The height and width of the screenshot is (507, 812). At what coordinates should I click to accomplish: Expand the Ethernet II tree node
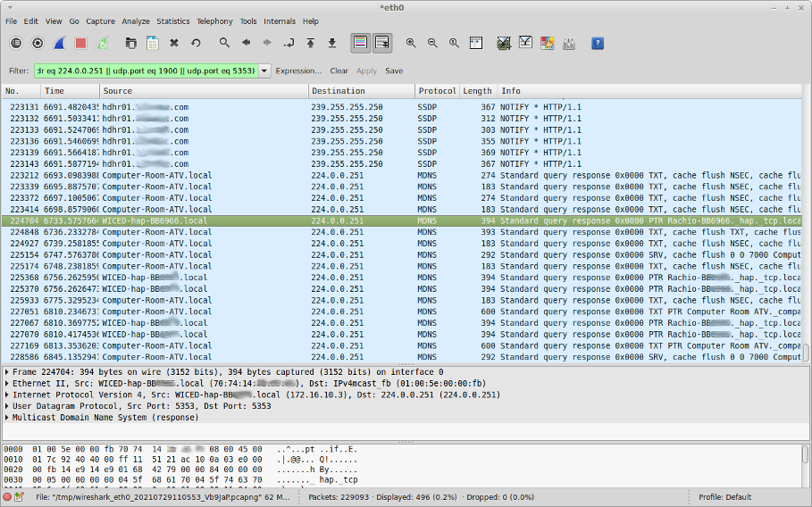tap(7, 383)
